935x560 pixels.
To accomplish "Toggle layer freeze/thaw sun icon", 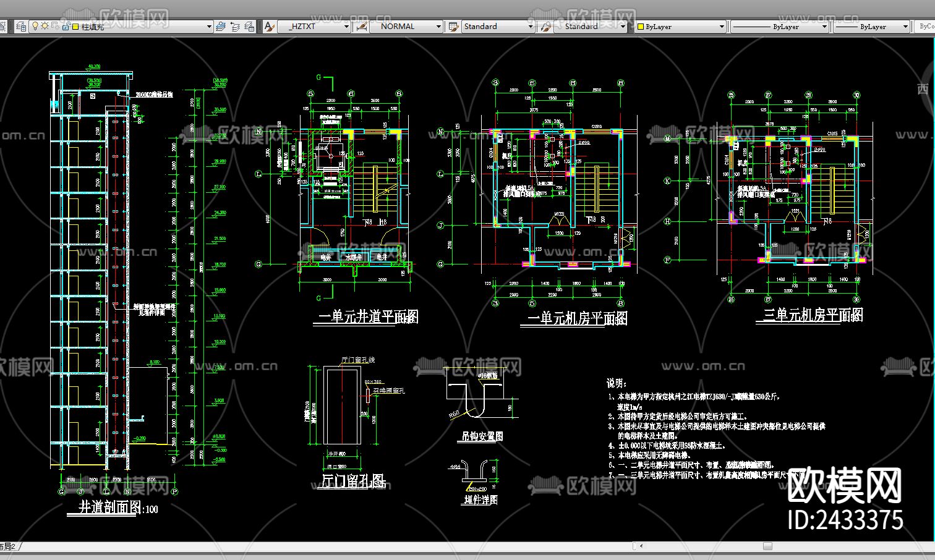I will click(x=45, y=27).
